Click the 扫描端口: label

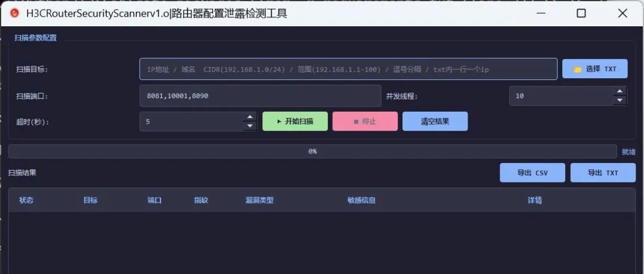(32, 96)
